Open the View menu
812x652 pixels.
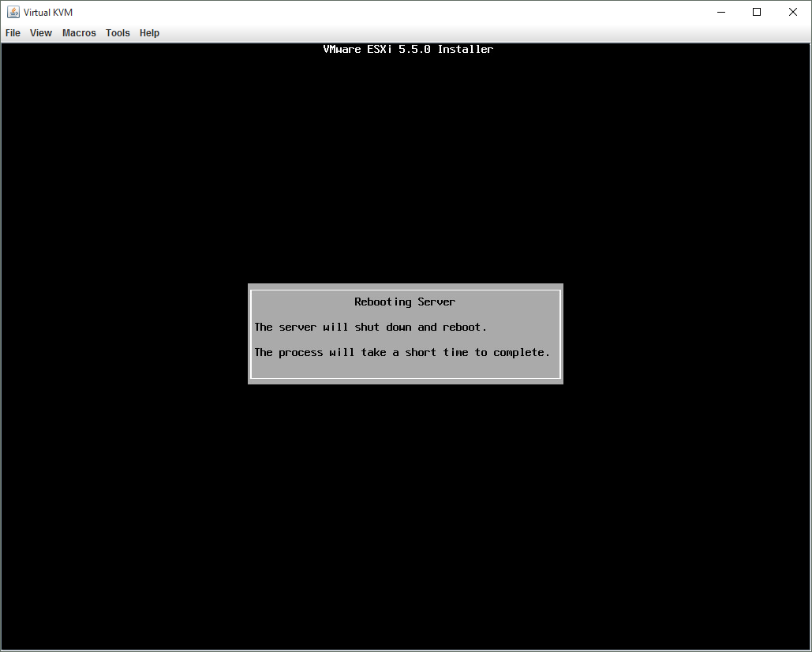tap(41, 33)
